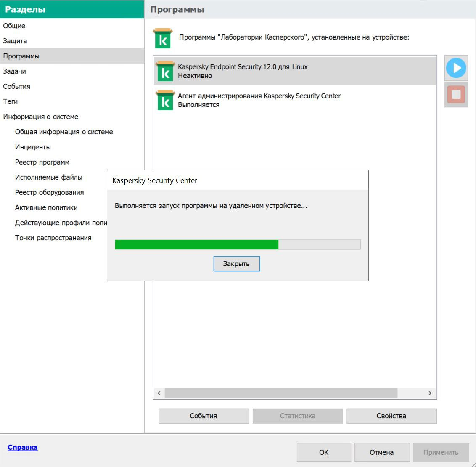Open the Справка help link

click(x=22, y=447)
